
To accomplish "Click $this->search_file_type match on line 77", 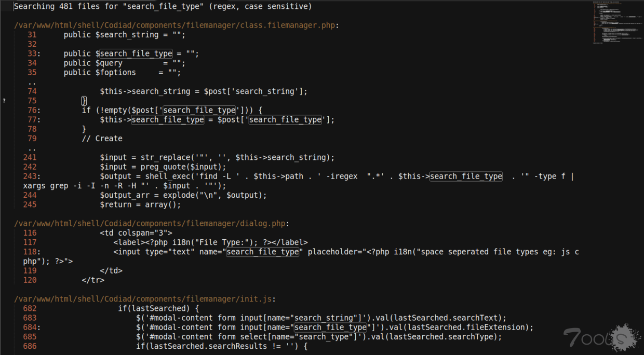I will (x=168, y=119).
